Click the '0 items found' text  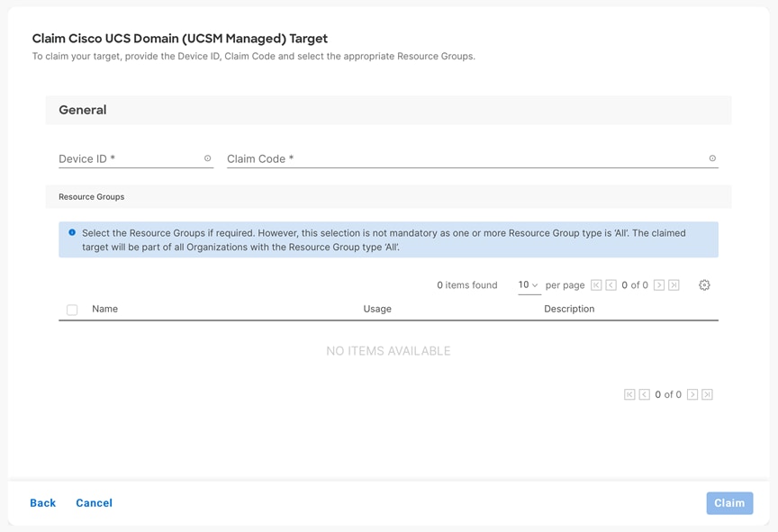pyautogui.click(x=467, y=285)
